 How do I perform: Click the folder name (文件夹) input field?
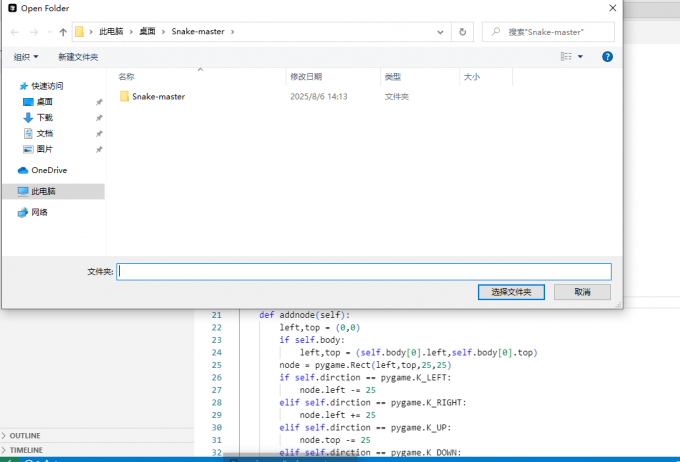[363, 271]
